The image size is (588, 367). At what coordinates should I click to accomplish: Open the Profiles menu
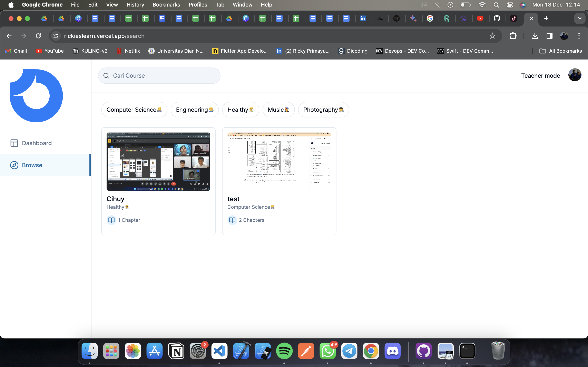[198, 5]
